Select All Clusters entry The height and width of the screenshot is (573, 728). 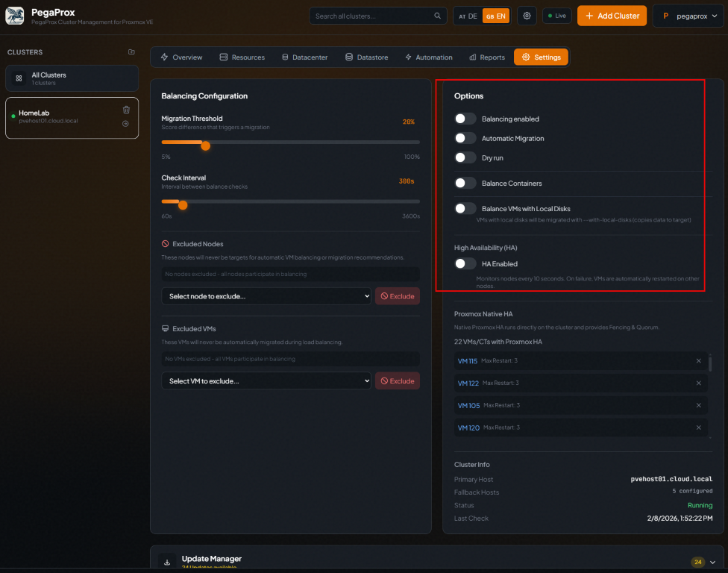[x=72, y=78]
